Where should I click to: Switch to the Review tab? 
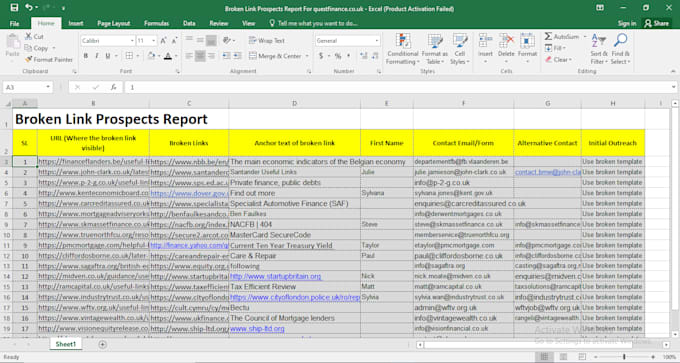[x=219, y=23]
